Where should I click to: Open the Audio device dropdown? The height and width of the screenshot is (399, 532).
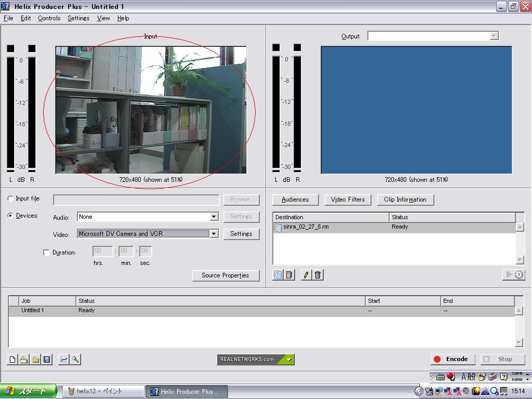tap(214, 217)
